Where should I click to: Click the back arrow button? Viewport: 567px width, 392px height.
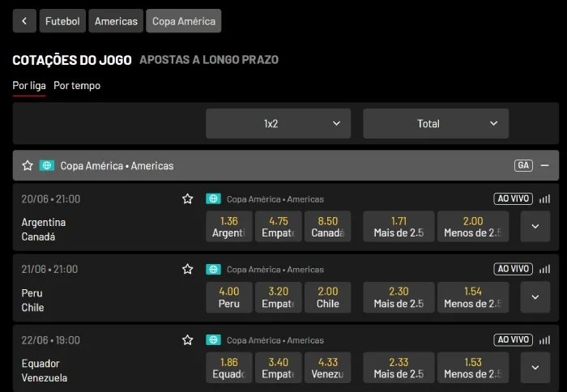24,21
